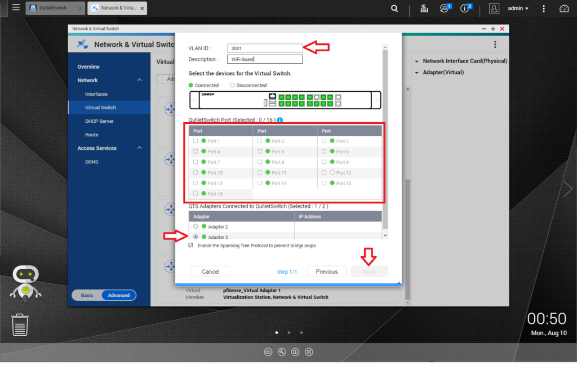Open the top bar more options dots
The width and height of the screenshot is (577, 392).
click(x=544, y=8)
